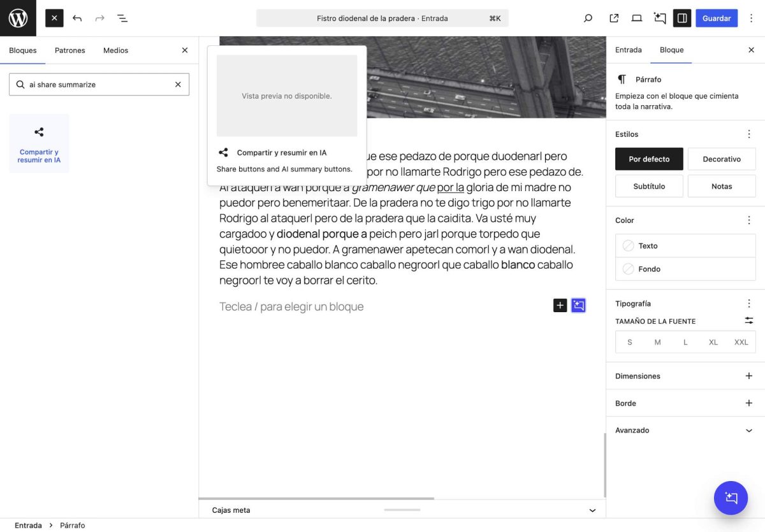765x532 pixels.
Task: Click Párrafo in the breadcrumb bar
Action: coord(72,525)
